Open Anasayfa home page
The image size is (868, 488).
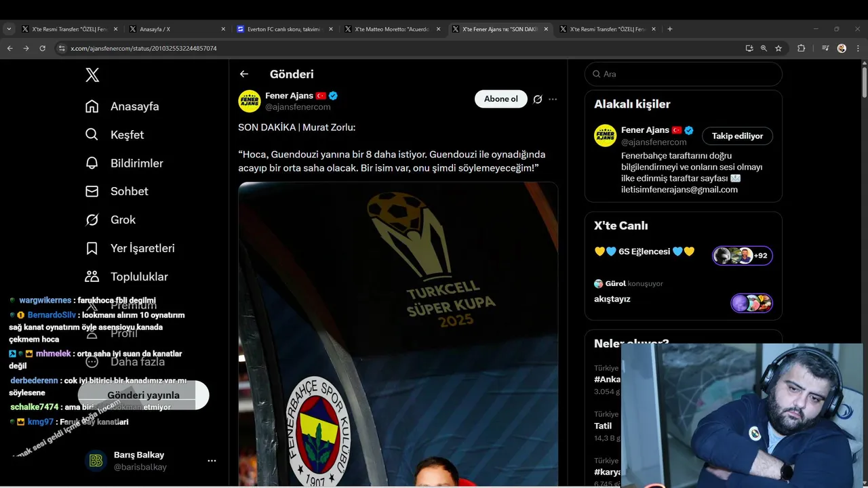[122, 106]
